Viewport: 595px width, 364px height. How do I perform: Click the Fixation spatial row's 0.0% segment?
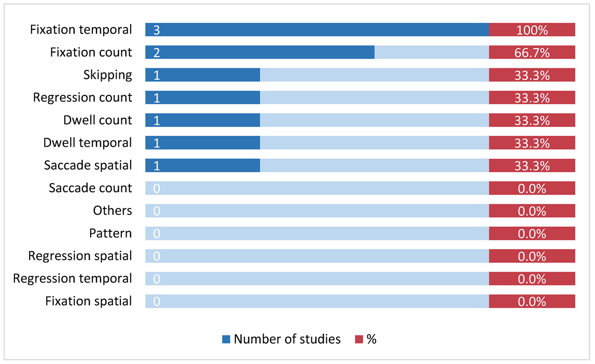(532, 301)
